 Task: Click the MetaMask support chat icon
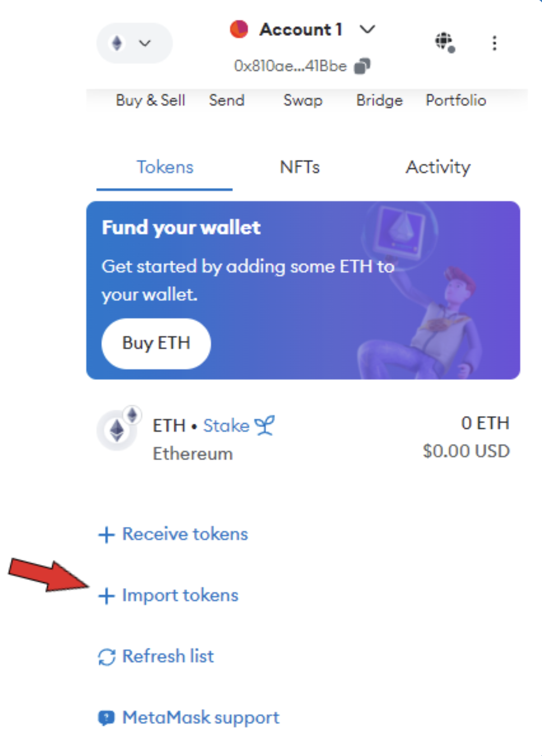(106, 717)
